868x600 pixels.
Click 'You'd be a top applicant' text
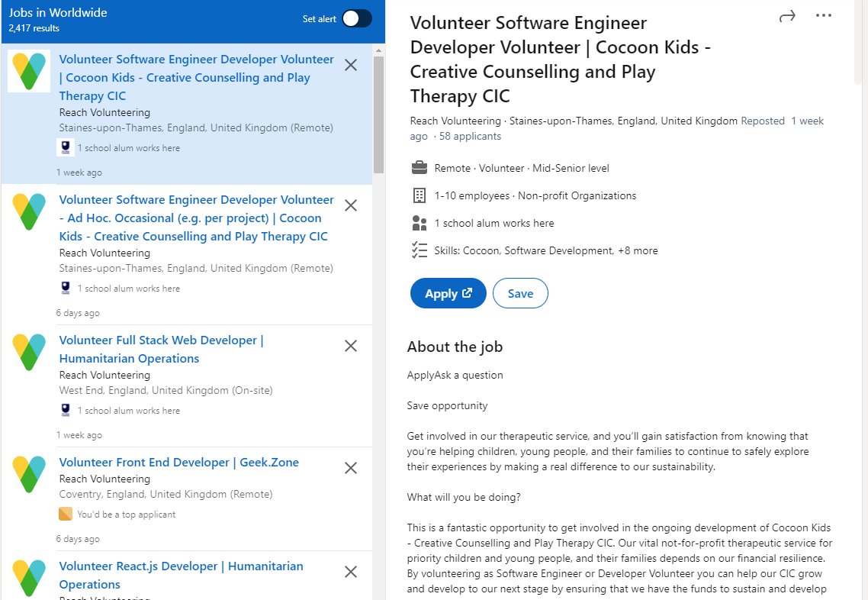pyautogui.click(x=126, y=515)
